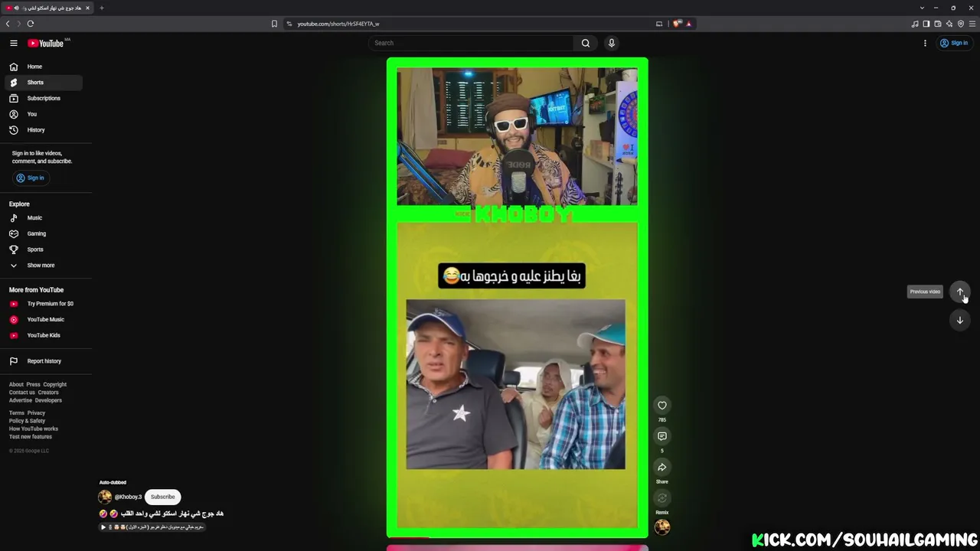This screenshot has width=980, height=551.
Task: Open the About footer link
Action: click(16, 385)
